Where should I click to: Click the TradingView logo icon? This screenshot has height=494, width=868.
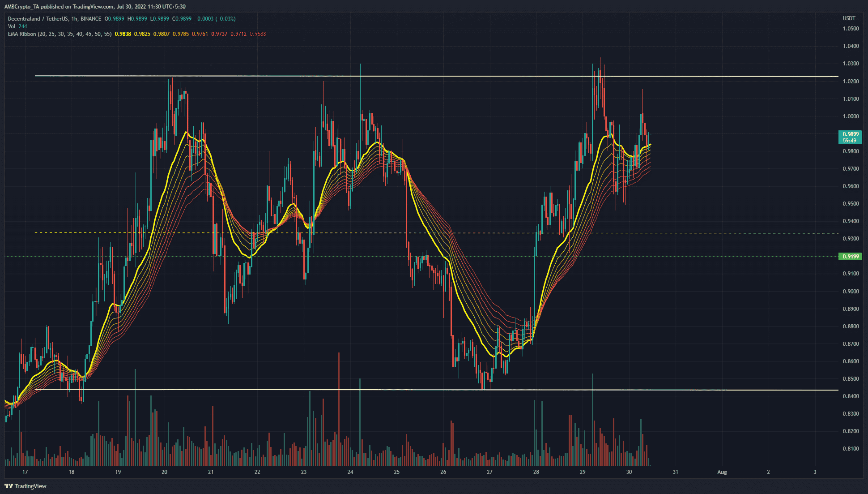[9, 486]
